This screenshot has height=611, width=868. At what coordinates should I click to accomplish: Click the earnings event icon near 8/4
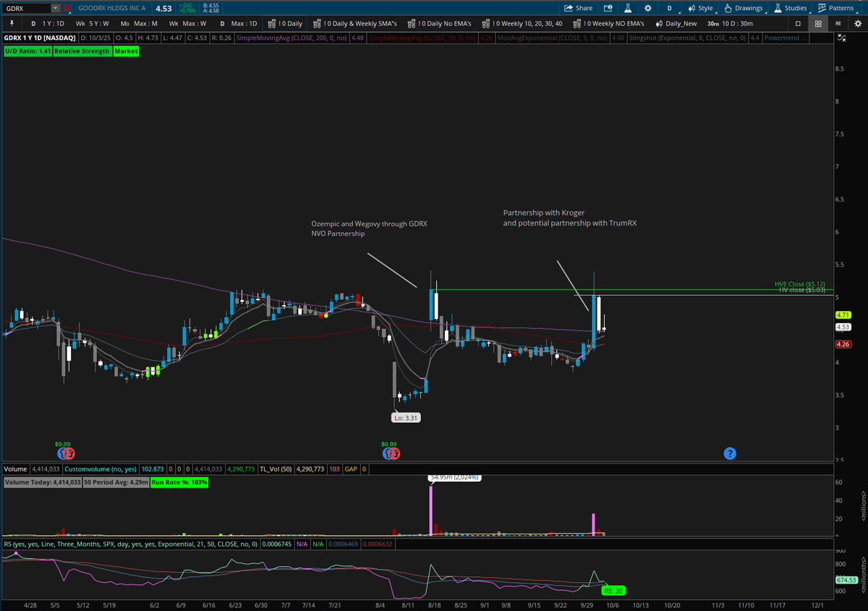click(391, 453)
